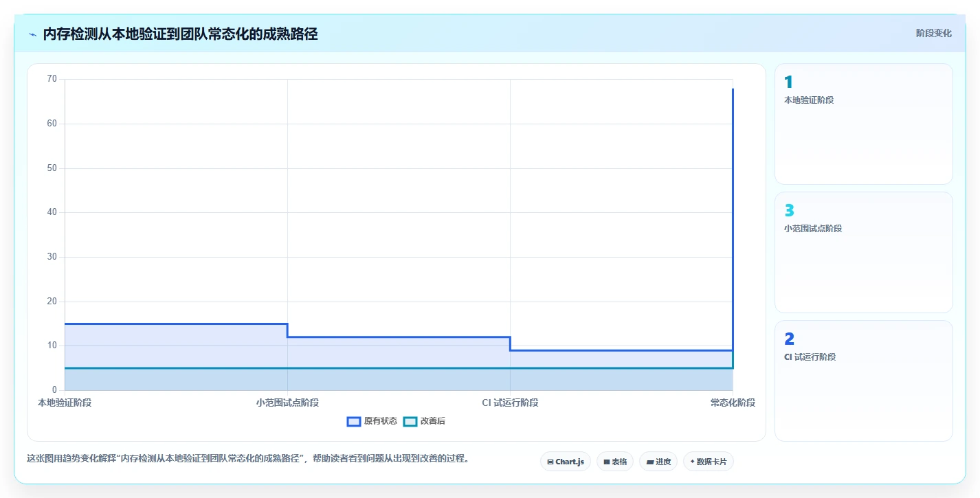
Task: Click the 40 y-axis tick label
Action: [52, 212]
